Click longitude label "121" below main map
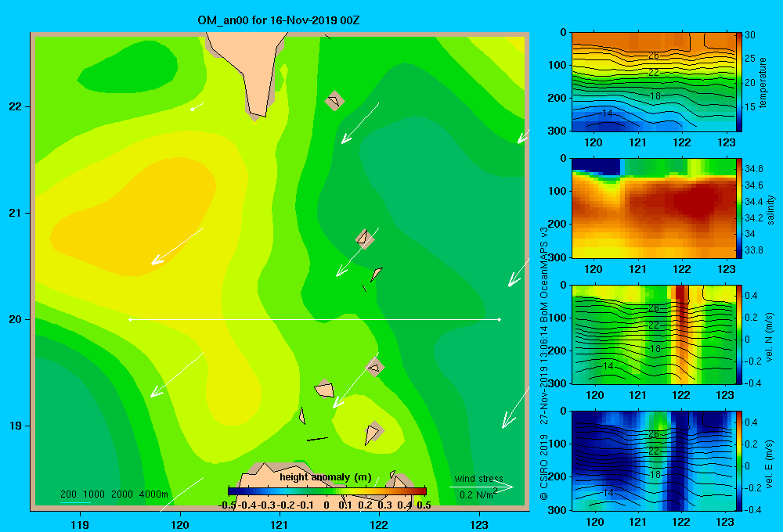 click(280, 524)
